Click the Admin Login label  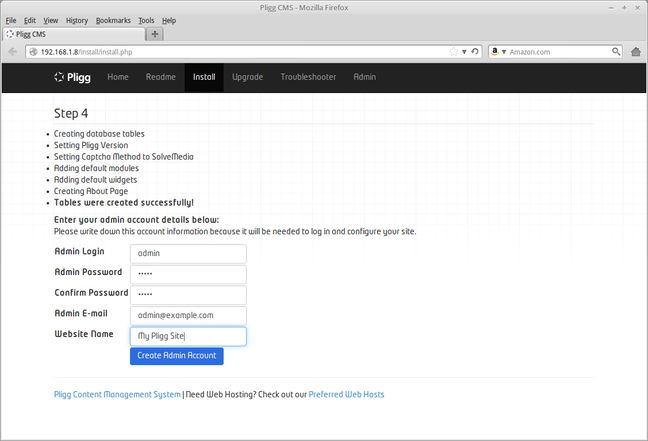tap(79, 251)
